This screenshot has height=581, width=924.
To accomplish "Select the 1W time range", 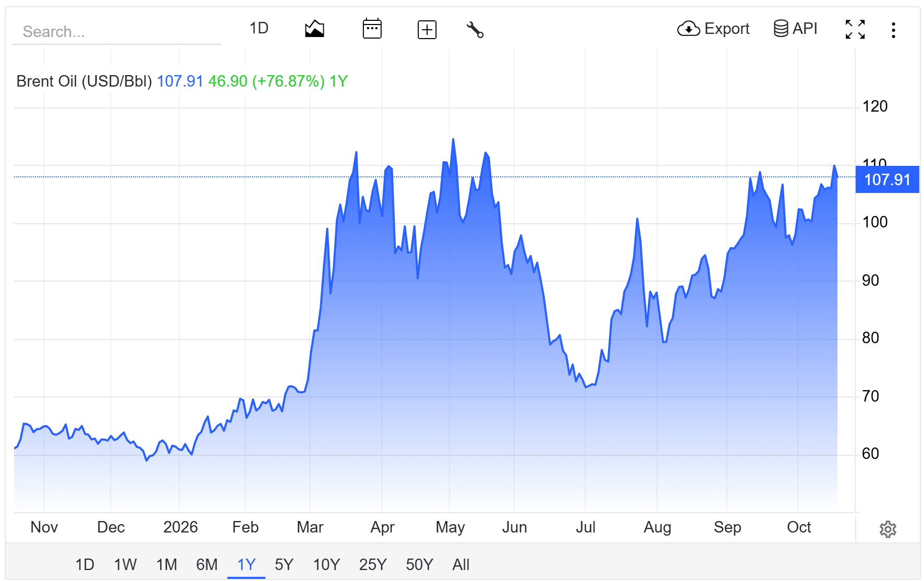I will tap(125, 564).
